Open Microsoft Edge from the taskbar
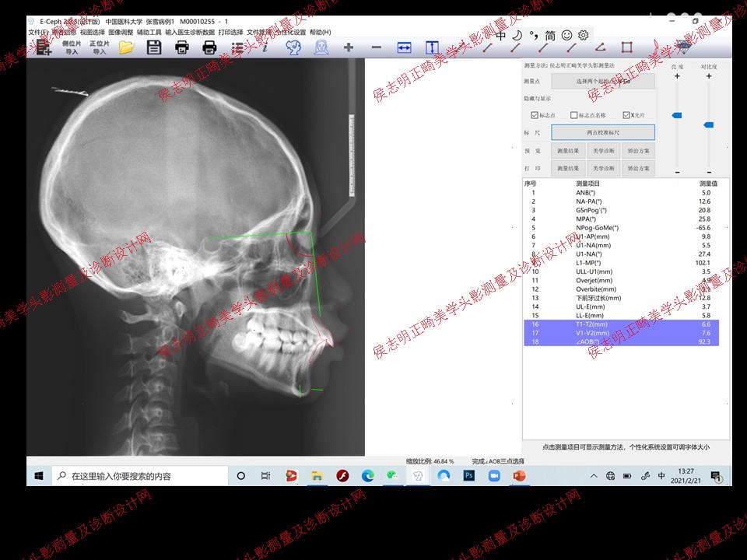This screenshot has height=560, width=747. 368,476
